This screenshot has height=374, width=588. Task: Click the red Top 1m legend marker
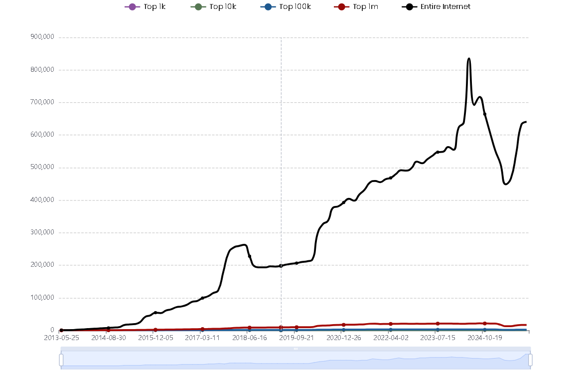[x=341, y=7]
